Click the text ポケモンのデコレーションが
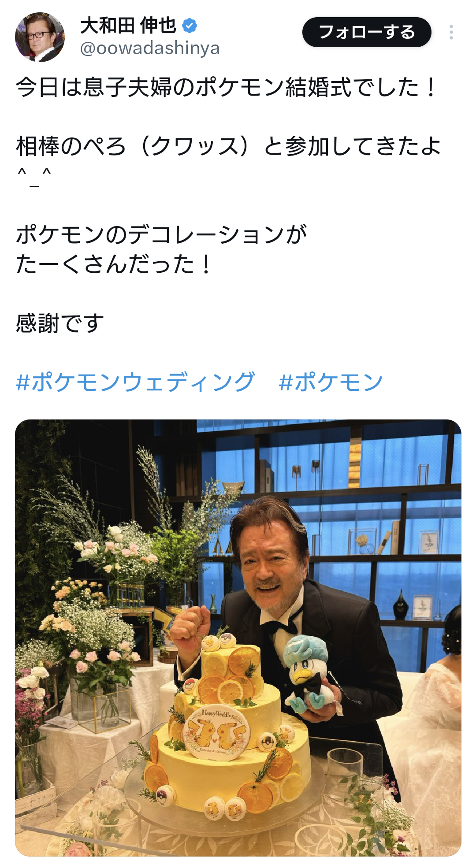This screenshot has height=868, width=476. click(x=161, y=234)
